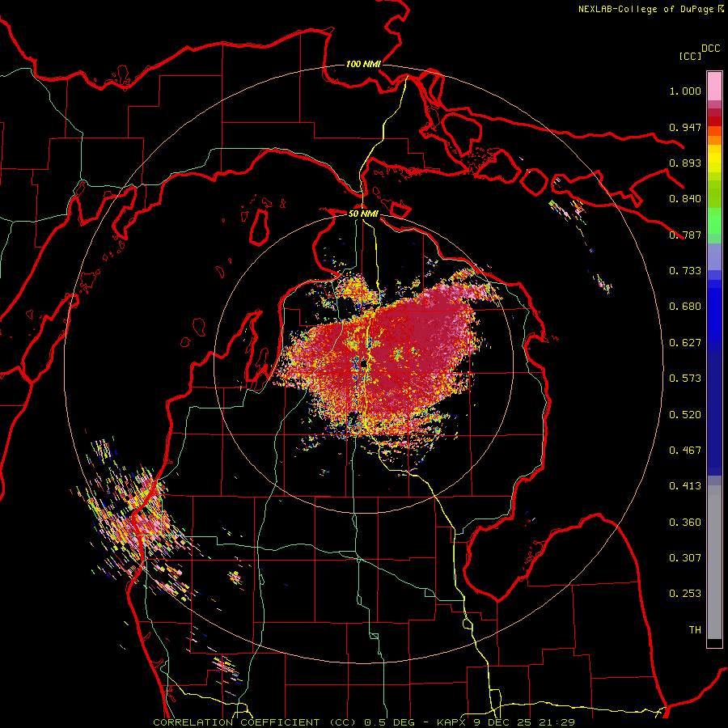The image size is (728, 728).
Task: Click the 0.467 value on the color scale
Action: (x=685, y=451)
